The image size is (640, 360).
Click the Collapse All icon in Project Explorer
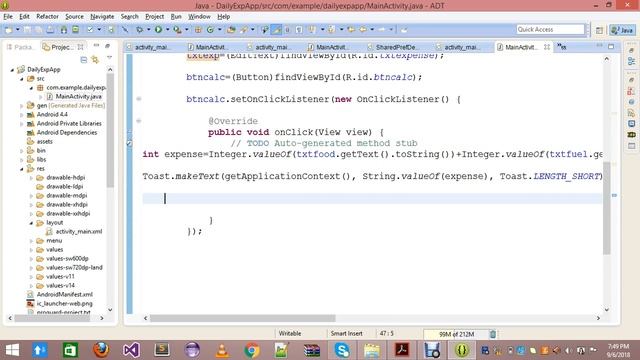coord(84,60)
